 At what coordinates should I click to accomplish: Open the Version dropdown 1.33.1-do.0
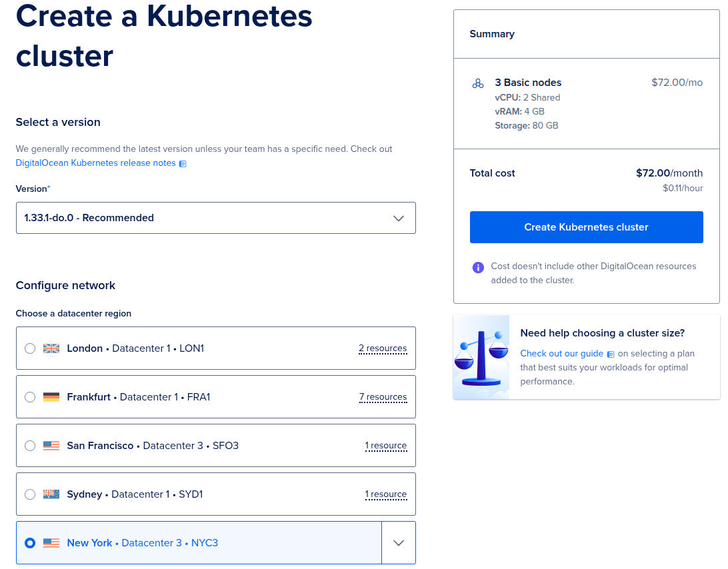(x=216, y=218)
